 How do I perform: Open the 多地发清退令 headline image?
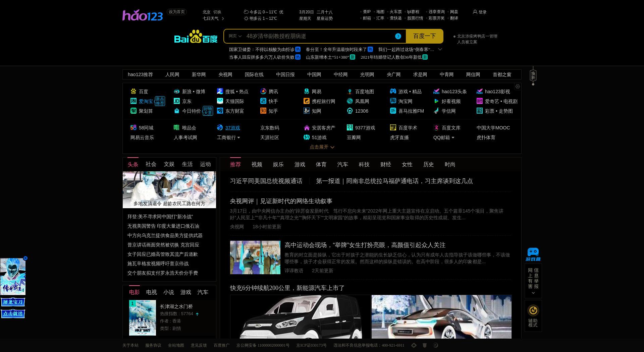[169, 190]
